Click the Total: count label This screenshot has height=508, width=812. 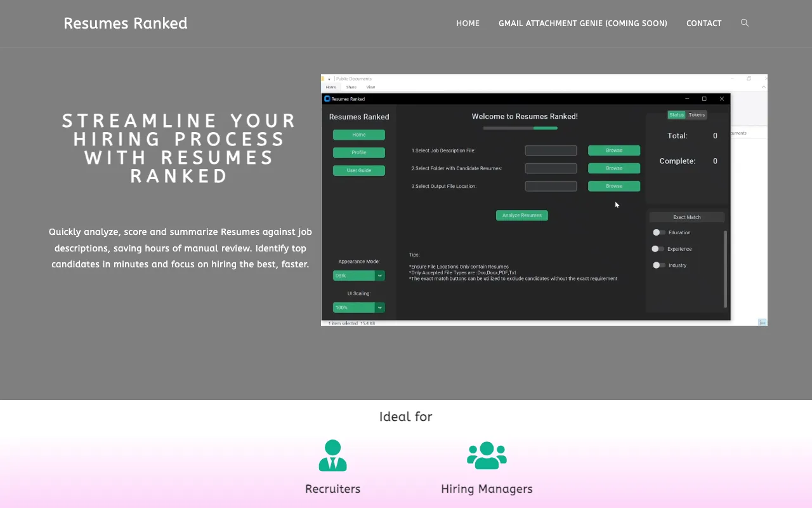click(678, 136)
